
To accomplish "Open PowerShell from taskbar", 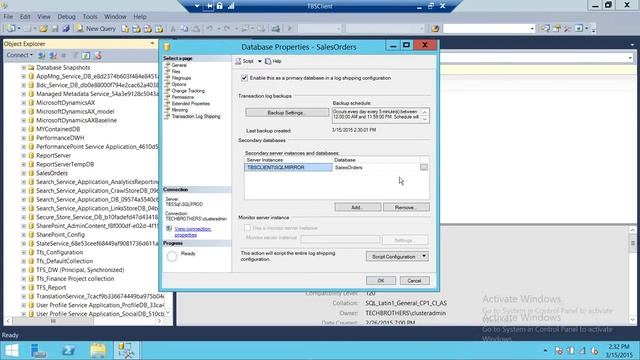I will coord(68,350).
